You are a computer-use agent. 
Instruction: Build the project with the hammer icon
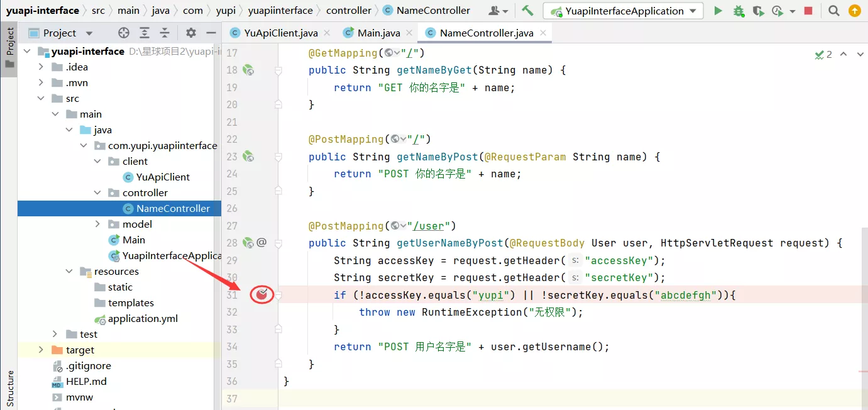coord(527,11)
